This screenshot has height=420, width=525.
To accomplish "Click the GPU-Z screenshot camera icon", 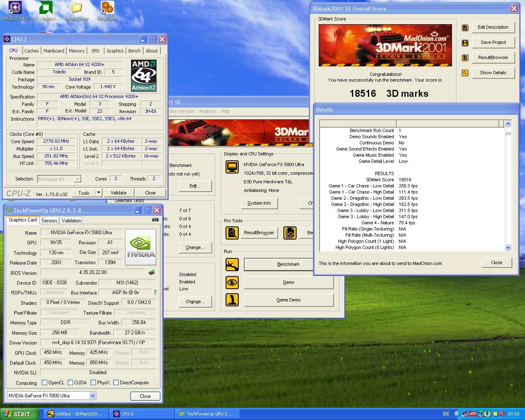I will coord(155,220).
